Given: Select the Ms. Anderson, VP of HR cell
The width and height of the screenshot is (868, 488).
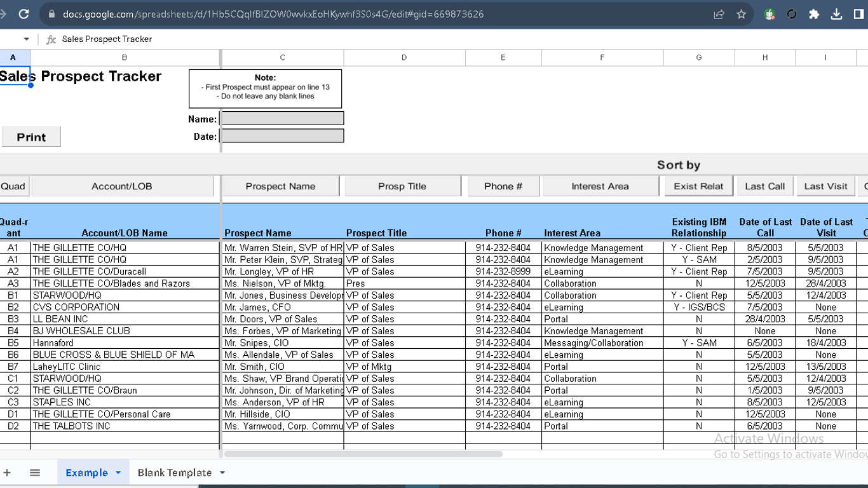Looking at the screenshot, I should [283, 402].
